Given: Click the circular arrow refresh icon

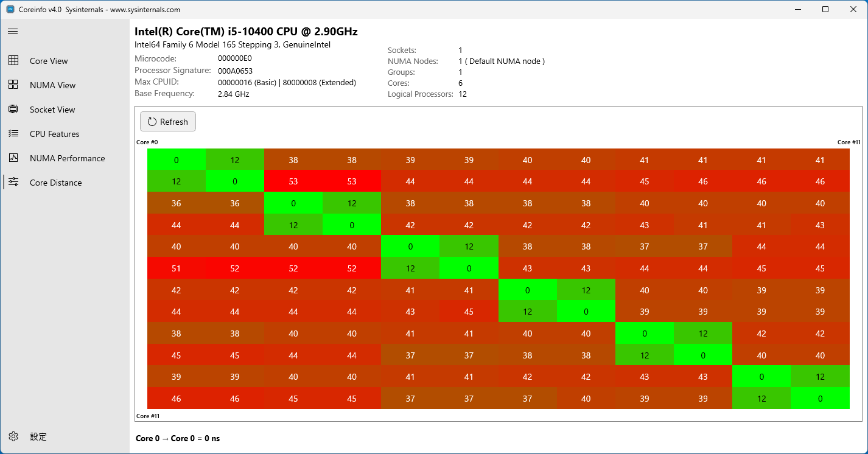Looking at the screenshot, I should click(x=152, y=122).
